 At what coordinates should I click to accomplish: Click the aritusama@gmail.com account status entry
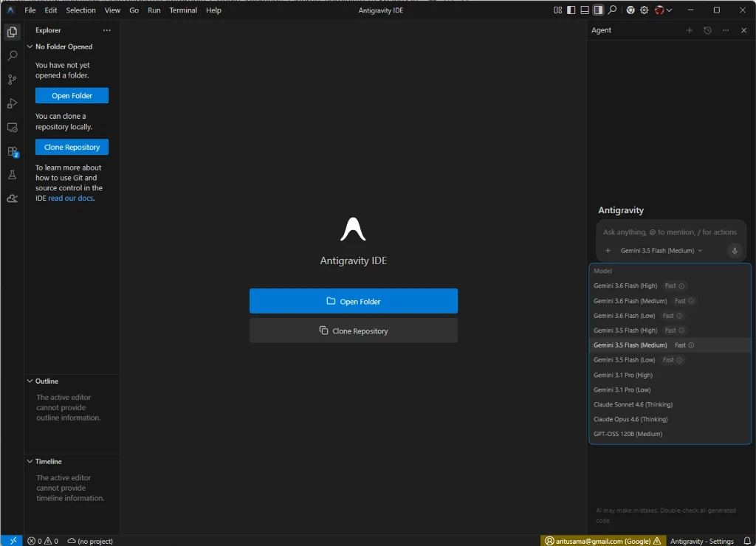coord(602,541)
